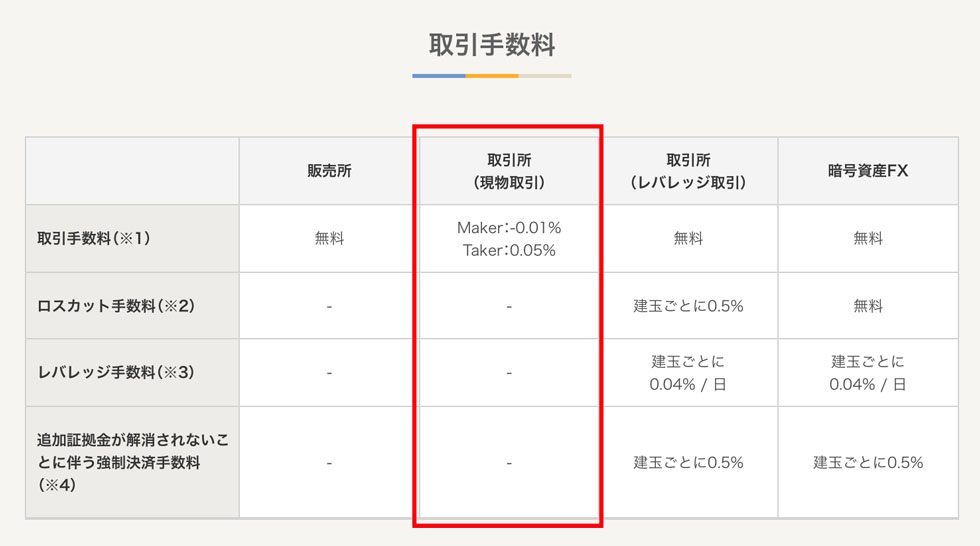Screen dimensions: 980x546
Task: Click the tricolor underline below the heading
Action: (491, 76)
